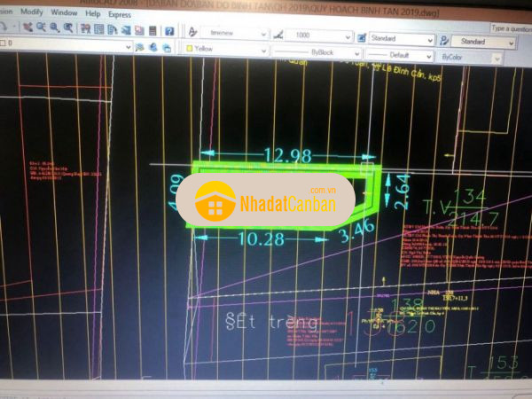Click the Table Style icon
This screenshot has width=532, height=399.
(x=362, y=38)
